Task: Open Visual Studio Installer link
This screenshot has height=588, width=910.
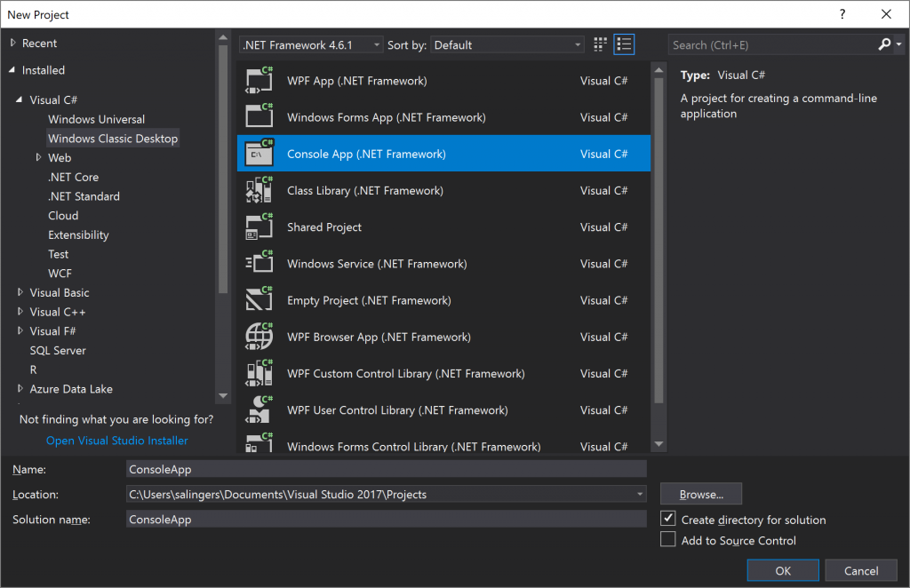Action: (117, 441)
